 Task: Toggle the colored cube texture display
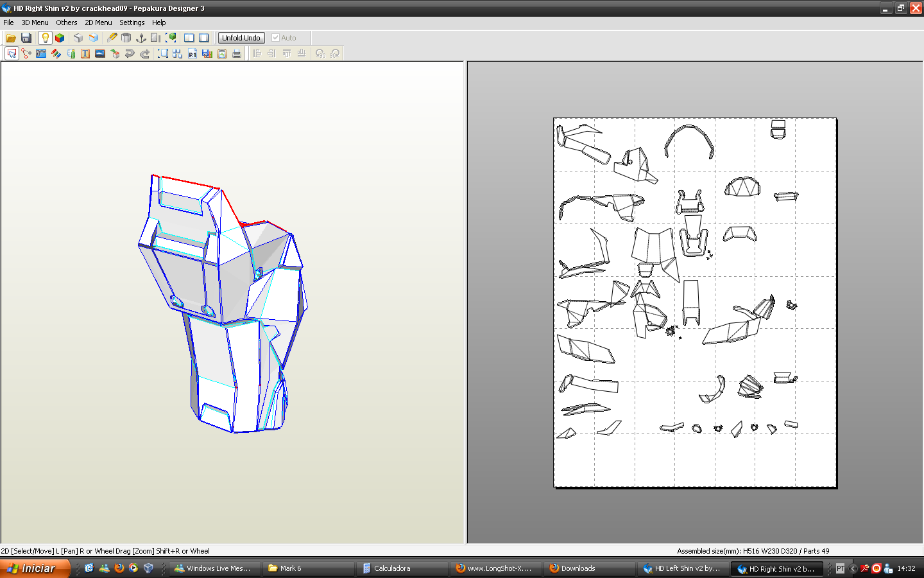tap(60, 38)
